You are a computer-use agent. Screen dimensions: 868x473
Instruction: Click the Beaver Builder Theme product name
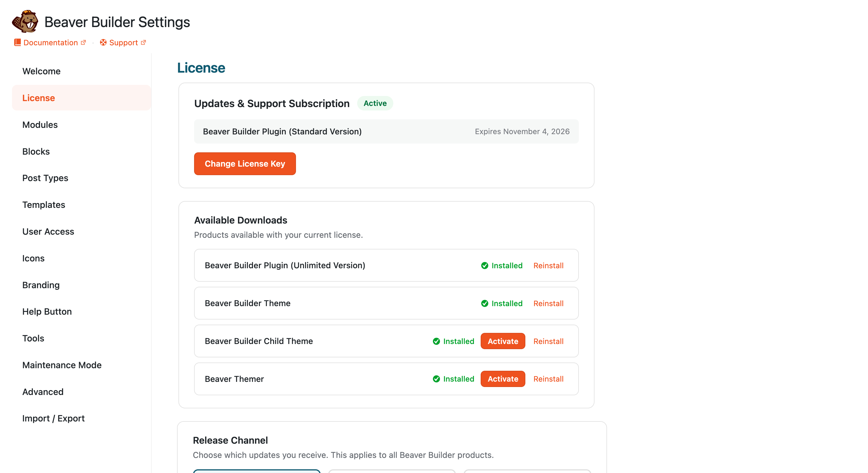click(248, 303)
